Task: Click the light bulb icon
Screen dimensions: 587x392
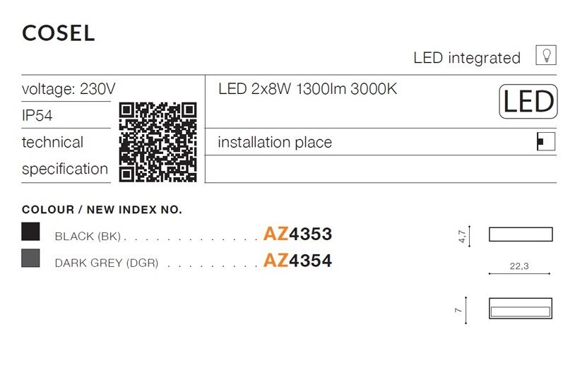Action: tap(545, 55)
